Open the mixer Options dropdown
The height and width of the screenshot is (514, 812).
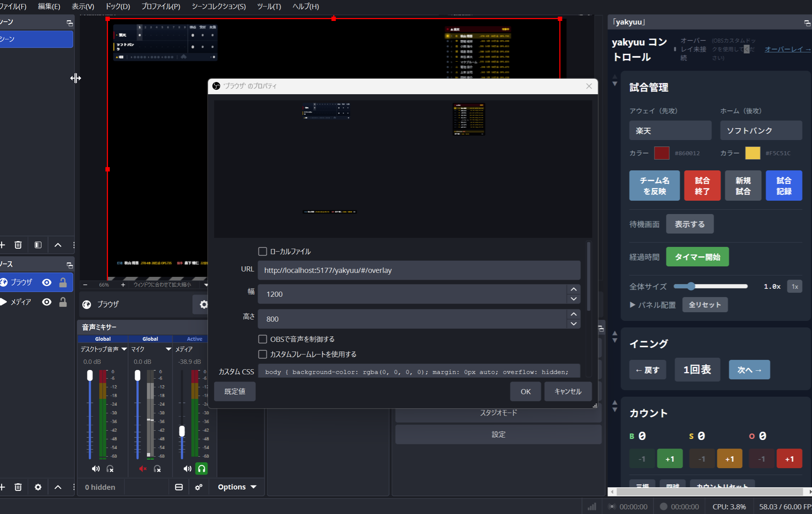(x=237, y=487)
